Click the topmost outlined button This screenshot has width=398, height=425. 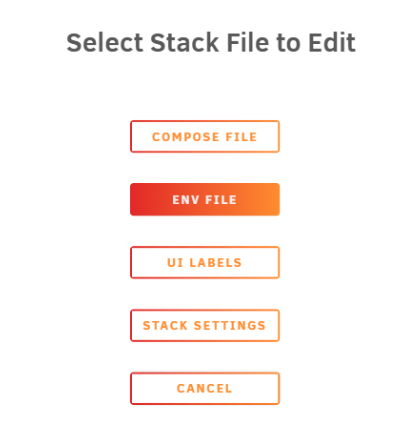(x=205, y=136)
